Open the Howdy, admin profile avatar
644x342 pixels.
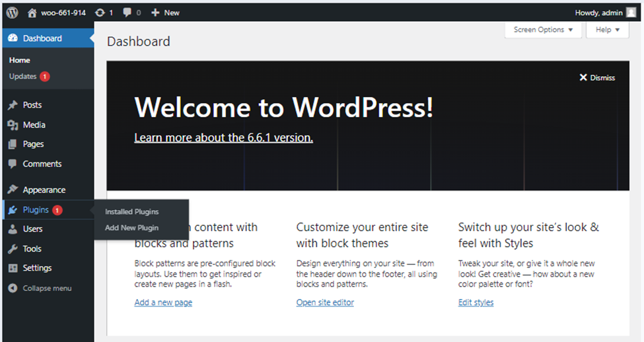[x=631, y=12]
